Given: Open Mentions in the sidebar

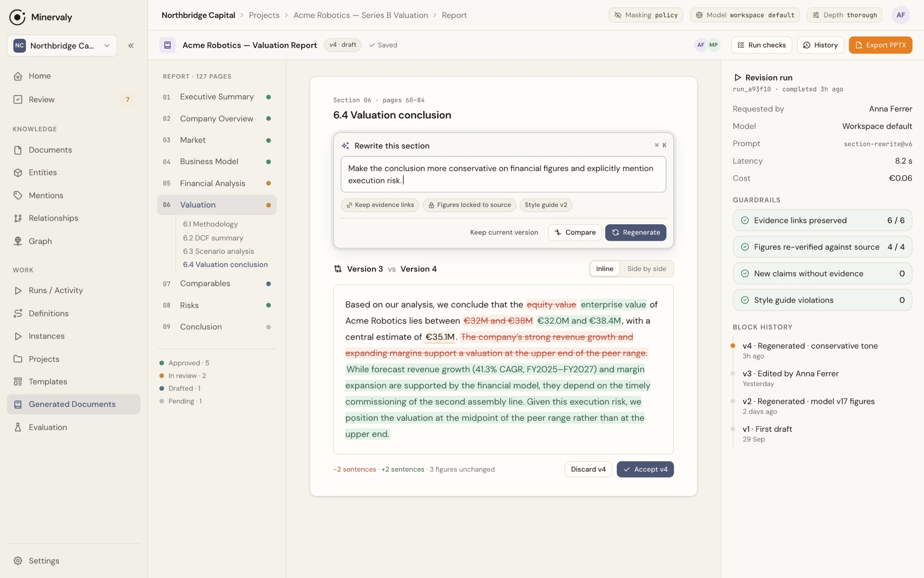Looking at the screenshot, I should coord(74,196).
